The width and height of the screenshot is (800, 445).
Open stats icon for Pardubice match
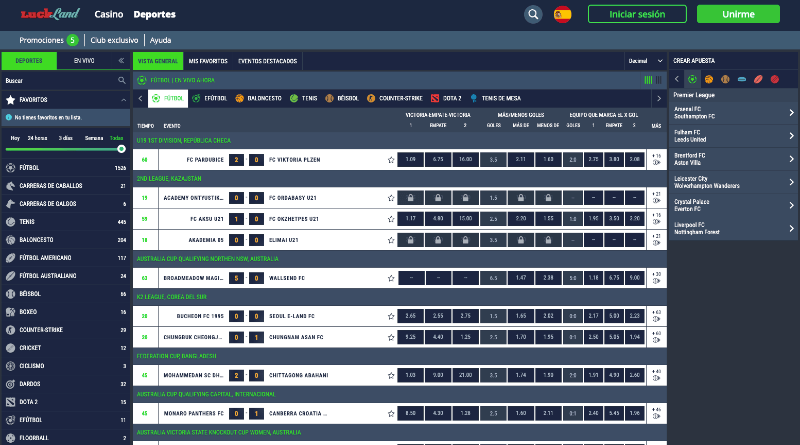[656, 163]
